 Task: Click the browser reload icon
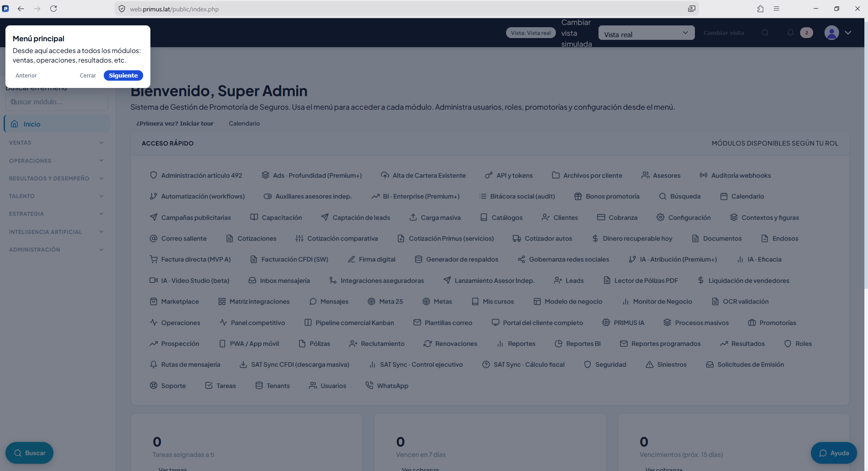pos(53,9)
